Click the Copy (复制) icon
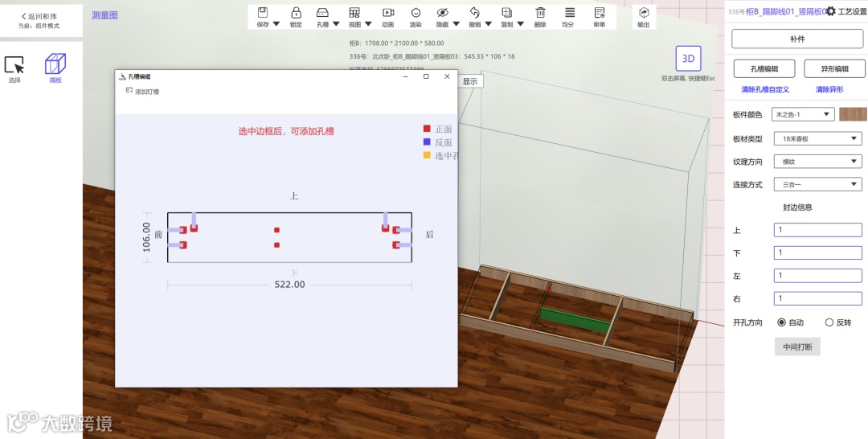 point(506,13)
